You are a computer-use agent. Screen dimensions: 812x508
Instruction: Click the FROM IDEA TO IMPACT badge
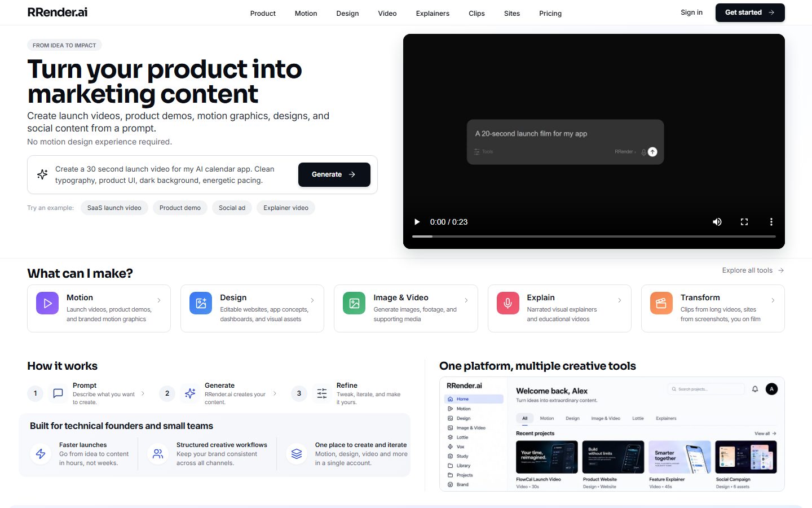point(64,45)
